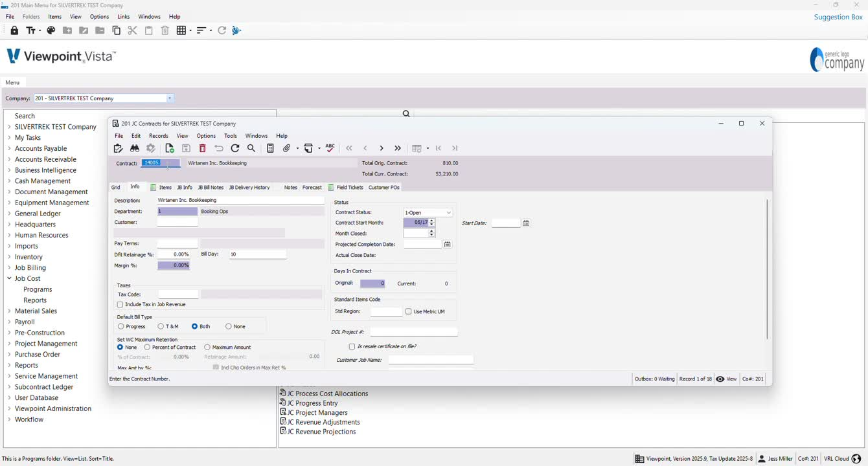This screenshot has height=466, width=868.
Task: Open Records menu in JC Contracts
Action: [x=159, y=136]
